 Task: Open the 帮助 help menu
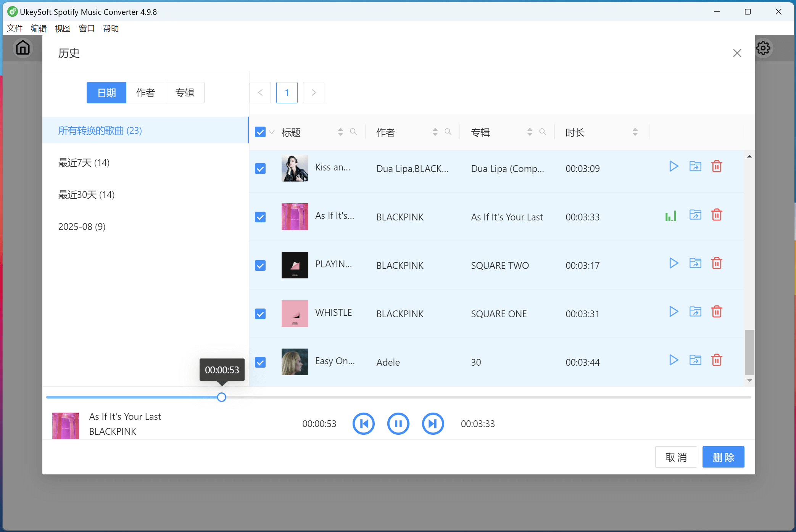point(111,29)
